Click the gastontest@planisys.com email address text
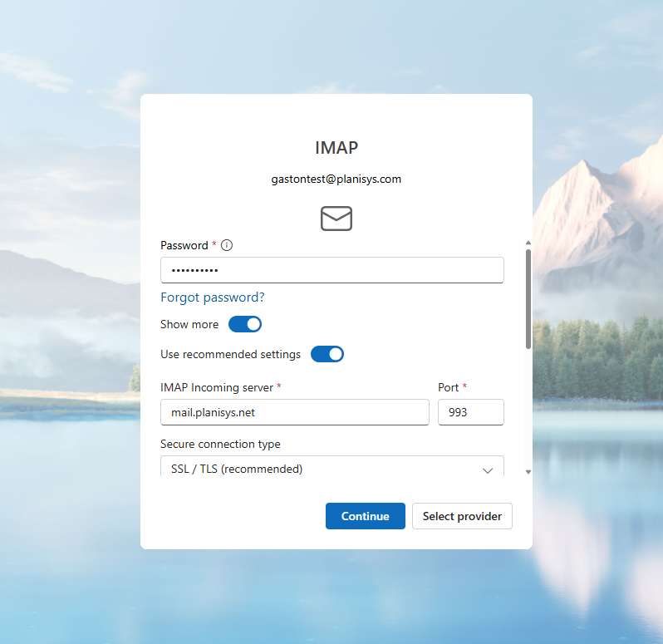The height and width of the screenshot is (644, 663). [336, 179]
